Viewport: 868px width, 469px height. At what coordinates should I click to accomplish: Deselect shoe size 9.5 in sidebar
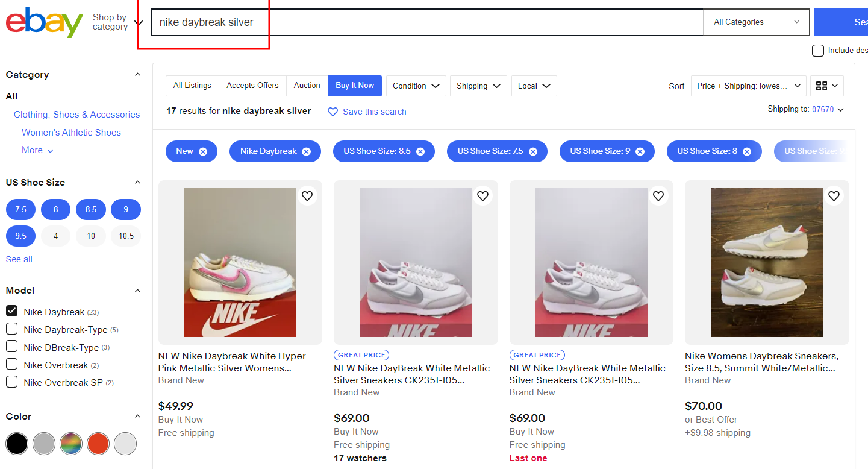21,236
